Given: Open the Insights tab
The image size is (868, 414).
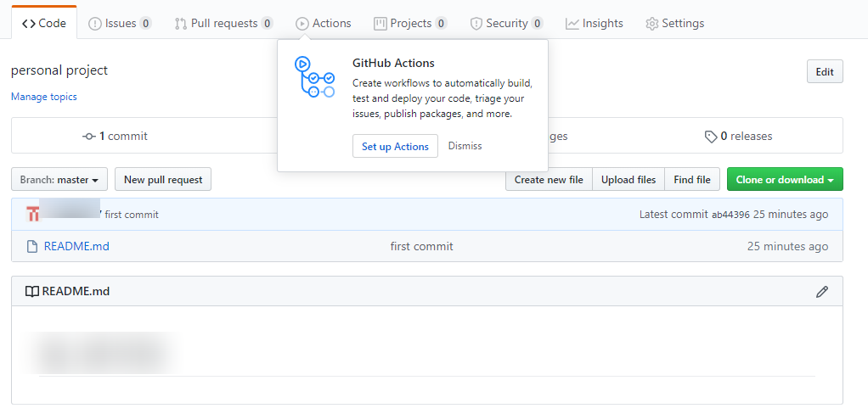Looking at the screenshot, I should (594, 23).
